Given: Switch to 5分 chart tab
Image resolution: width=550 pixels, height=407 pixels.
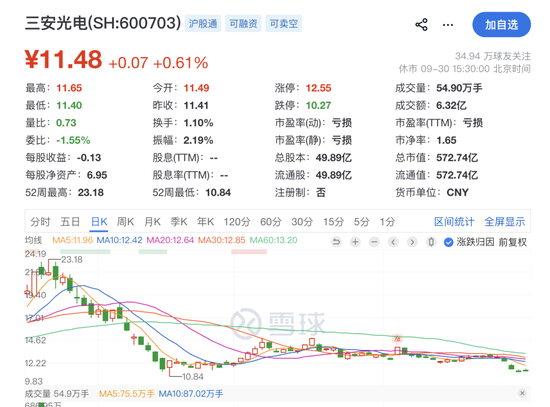Looking at the screenshot, I should [x=361, y=222].
